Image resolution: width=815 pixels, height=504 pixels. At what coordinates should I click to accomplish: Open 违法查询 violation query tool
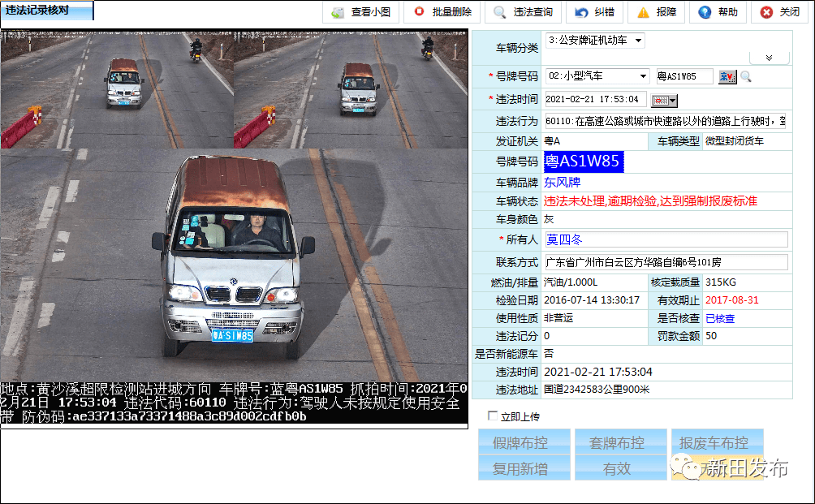[x=524, y=12]
